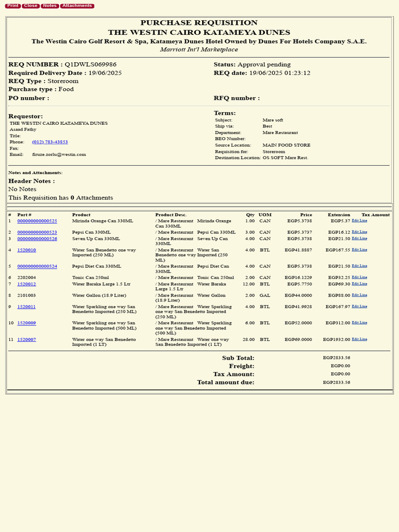Click the phone number (012) 783-43853
399x532 pixels.
pos(50,142)
